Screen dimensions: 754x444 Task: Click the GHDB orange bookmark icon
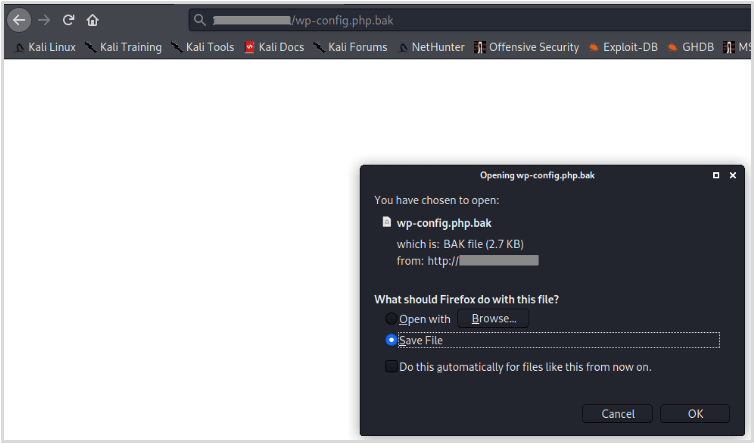tap(673, 47)
